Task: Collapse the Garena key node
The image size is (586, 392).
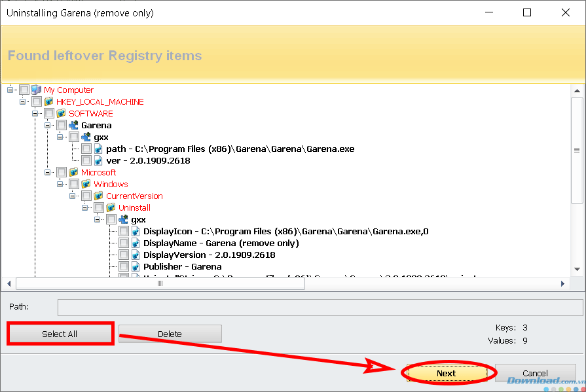Action: (47, 125)
